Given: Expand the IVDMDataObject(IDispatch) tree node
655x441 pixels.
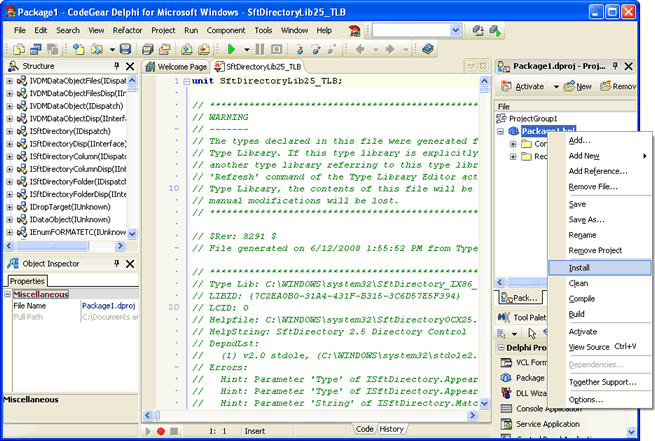Looking at the screenshot, I should pyautogui.click(x=9, y=106).
